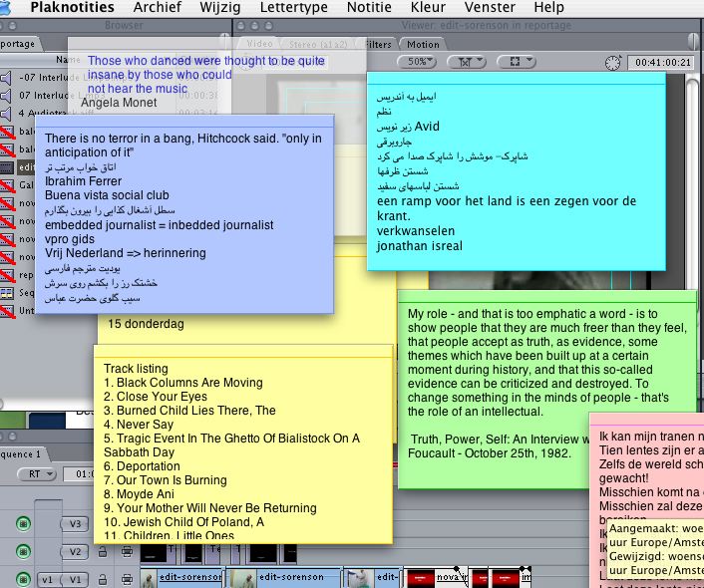Screen dimensions: 704x588
Task: Click the lowercase v1 source control
Action: click(x=48, y=580)
